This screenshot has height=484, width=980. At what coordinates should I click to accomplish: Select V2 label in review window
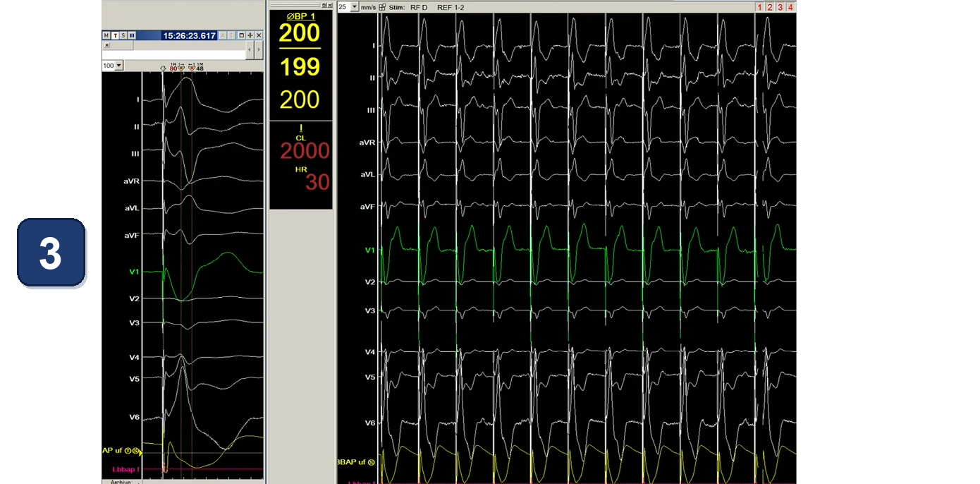click(134, 298)
